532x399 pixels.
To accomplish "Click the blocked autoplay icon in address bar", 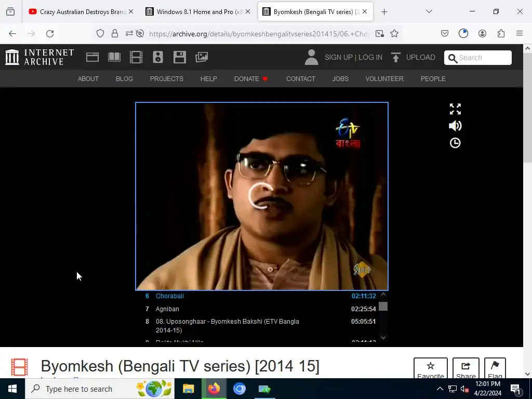I will pyautogui.click(x=140, y=34).
